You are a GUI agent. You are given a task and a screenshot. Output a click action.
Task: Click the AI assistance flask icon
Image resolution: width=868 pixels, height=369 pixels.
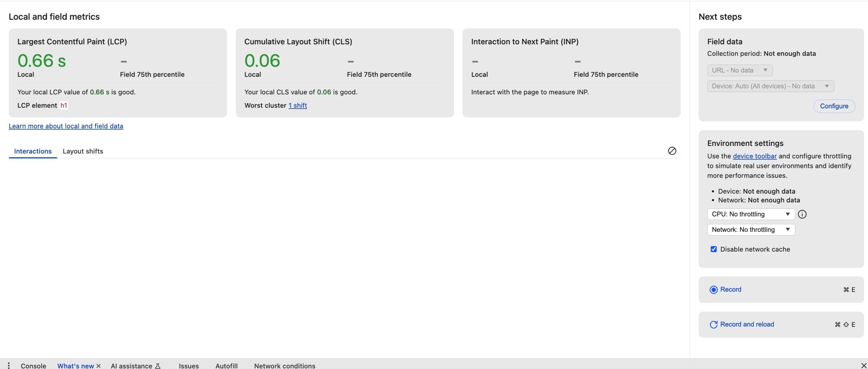[x=158, y=366]
